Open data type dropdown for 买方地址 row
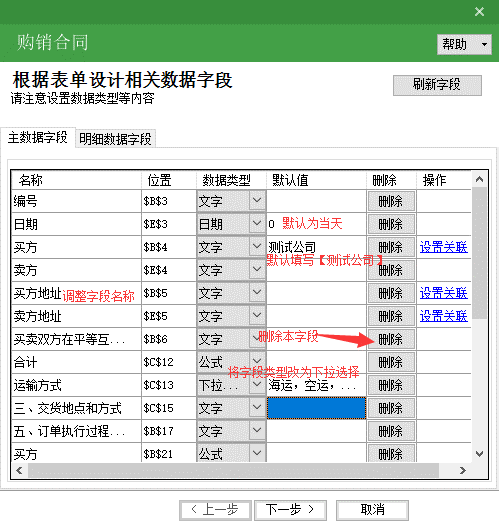The image size is (499, 530). (257, 292)
